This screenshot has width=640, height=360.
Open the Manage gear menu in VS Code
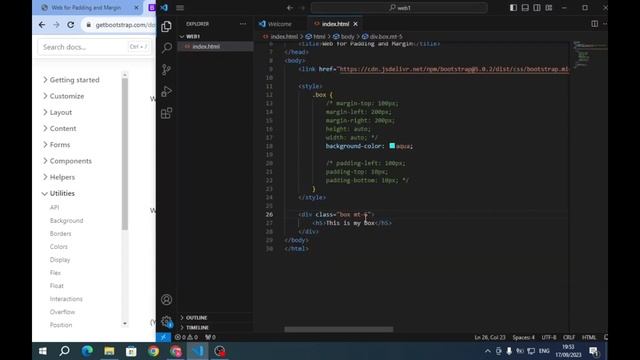166,322
